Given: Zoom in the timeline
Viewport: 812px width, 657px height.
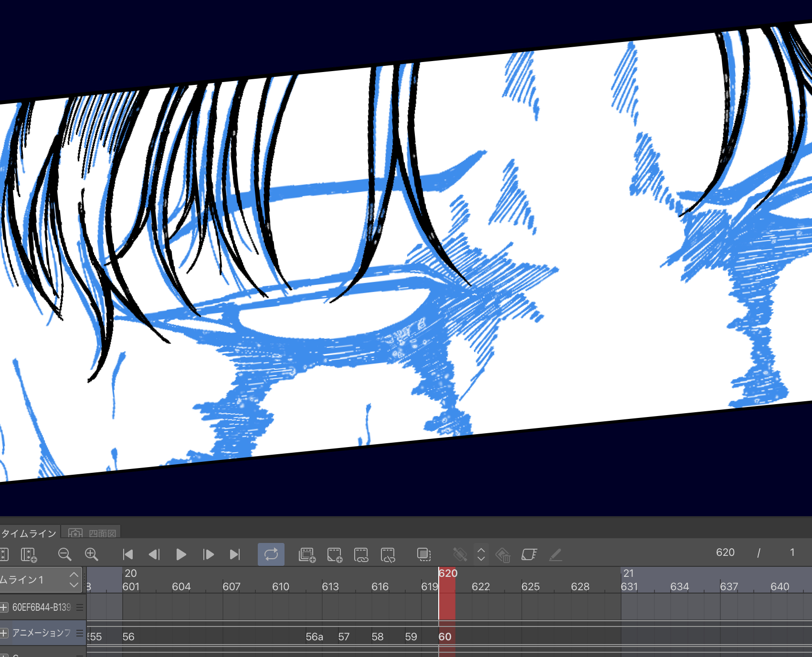Looking at the screenshot, I should pos(91,554).
